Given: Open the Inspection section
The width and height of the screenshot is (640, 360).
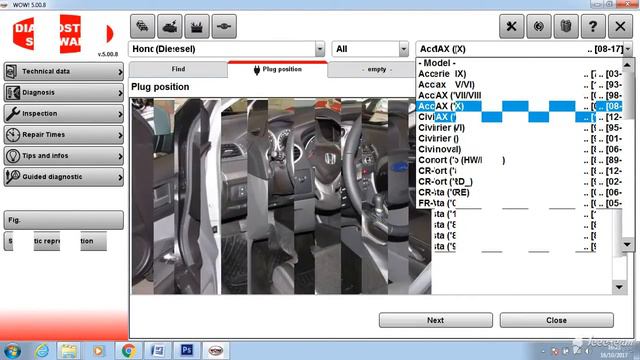Looking at the screenshot, I should 64,113.
